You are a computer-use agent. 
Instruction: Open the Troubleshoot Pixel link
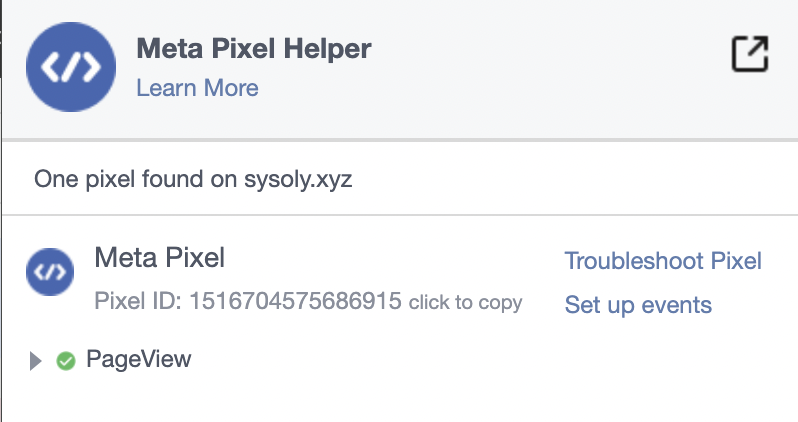tap(663, 261)
